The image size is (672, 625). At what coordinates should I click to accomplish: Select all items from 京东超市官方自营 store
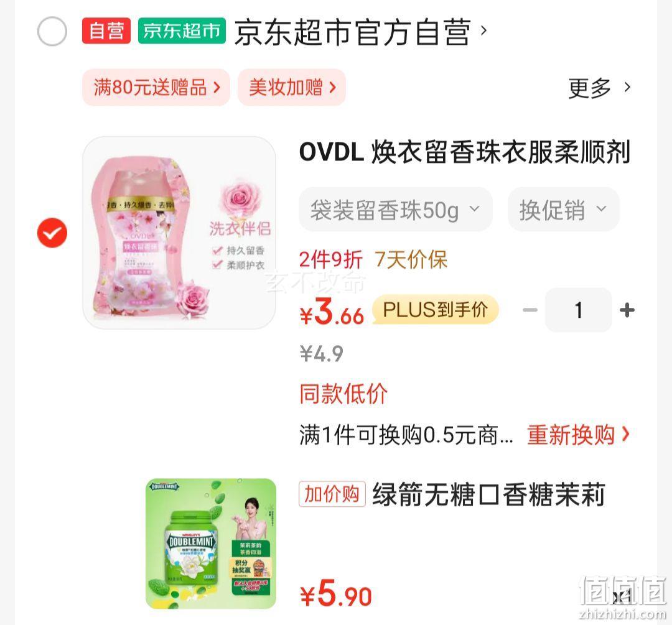tap(52, 31)
